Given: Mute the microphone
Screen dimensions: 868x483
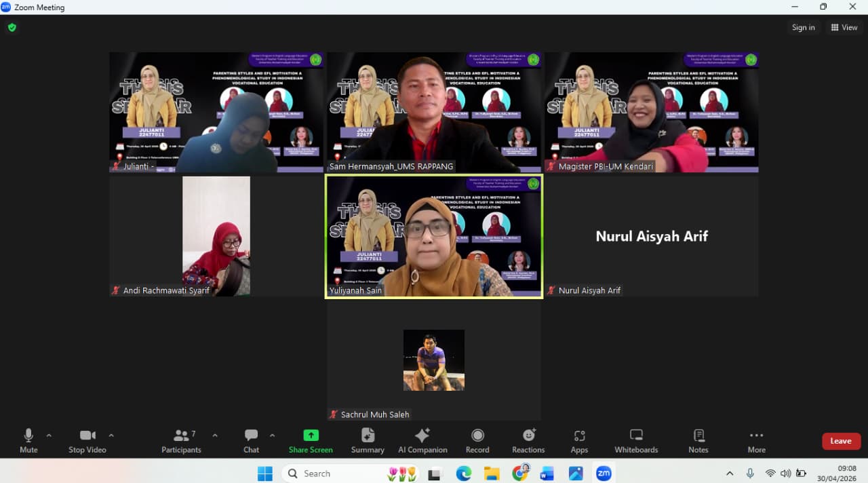Looking at the screenshot, I should (x=28, y=440).
